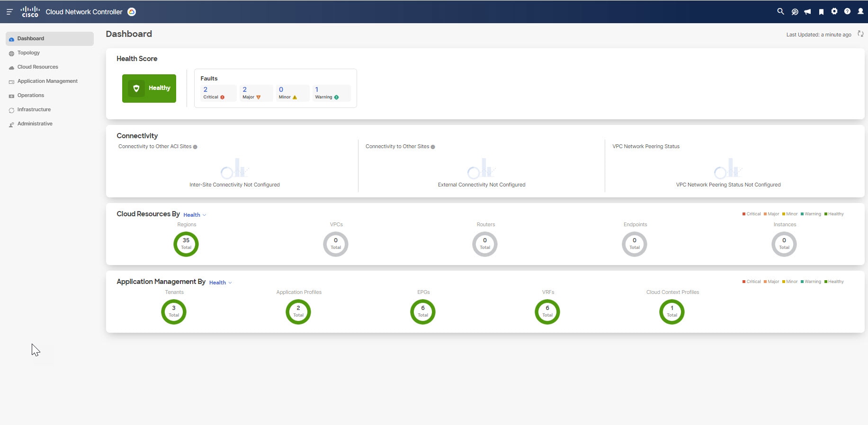Screen dimensions: 868x425
Task: Open the bookmark icon in header
Action: coord(821,12)
